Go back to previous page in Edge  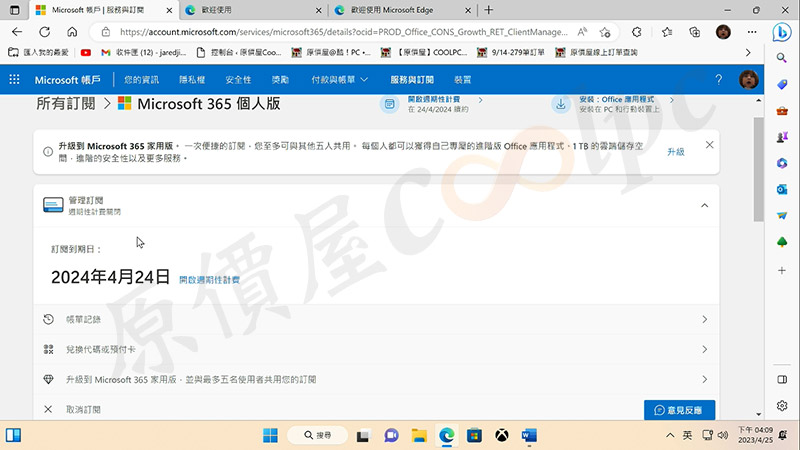17,32
